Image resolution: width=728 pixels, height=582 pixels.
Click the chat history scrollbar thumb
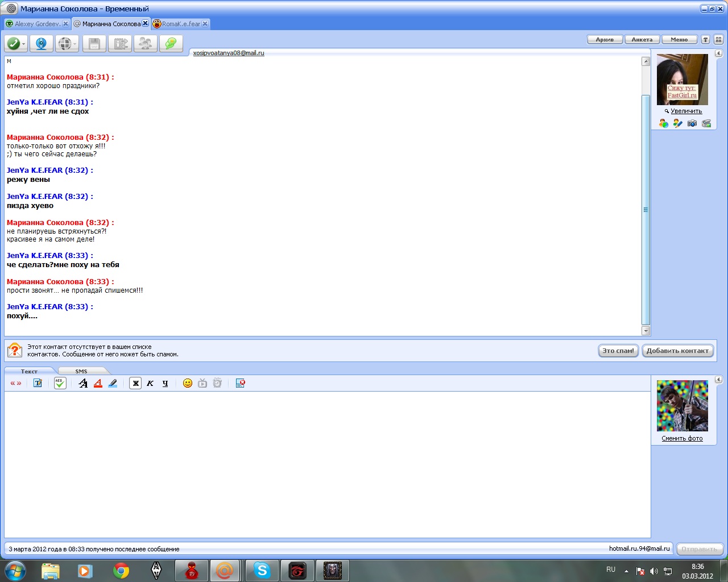click(646, 210)
